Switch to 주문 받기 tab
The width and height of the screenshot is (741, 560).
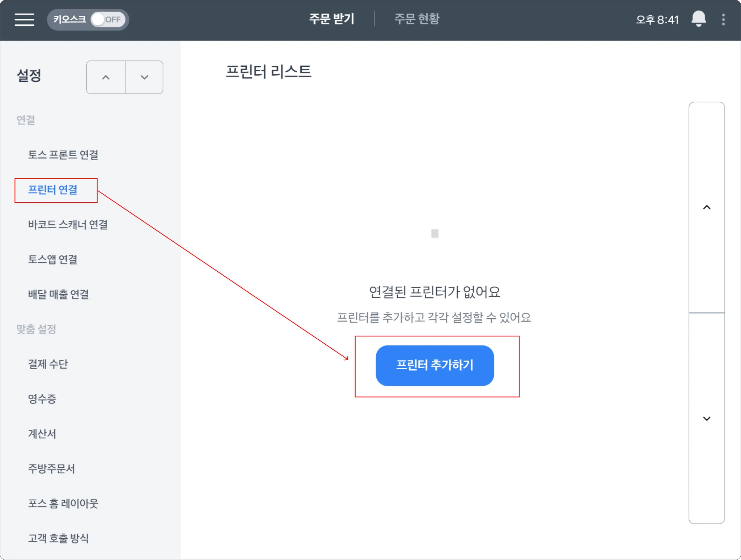pos(331,19)
